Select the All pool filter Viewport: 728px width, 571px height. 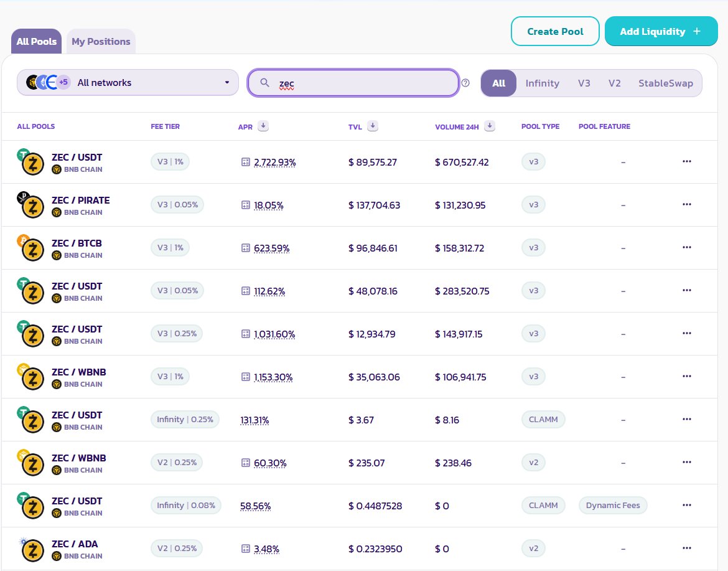[498, 83]
